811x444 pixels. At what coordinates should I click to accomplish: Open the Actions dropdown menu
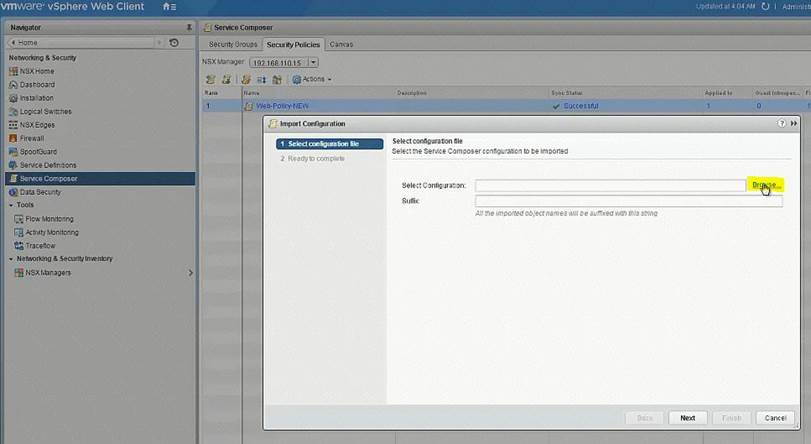point(312,79)
